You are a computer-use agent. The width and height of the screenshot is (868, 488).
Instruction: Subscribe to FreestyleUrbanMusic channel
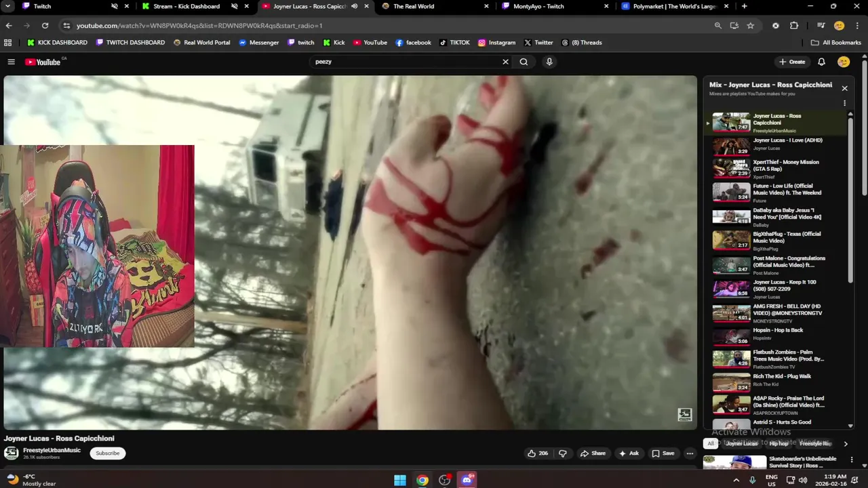pyautogui.click(x=108, y=453)
